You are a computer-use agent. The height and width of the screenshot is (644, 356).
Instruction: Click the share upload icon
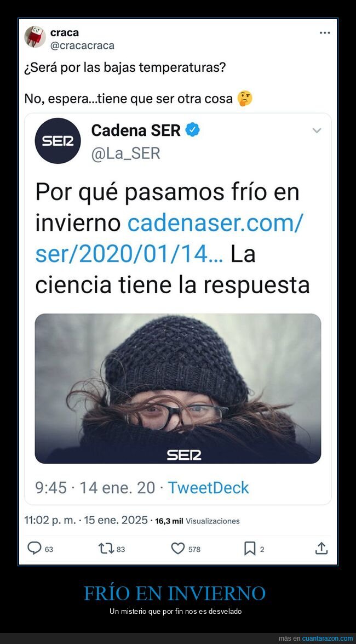coord(321,548)
